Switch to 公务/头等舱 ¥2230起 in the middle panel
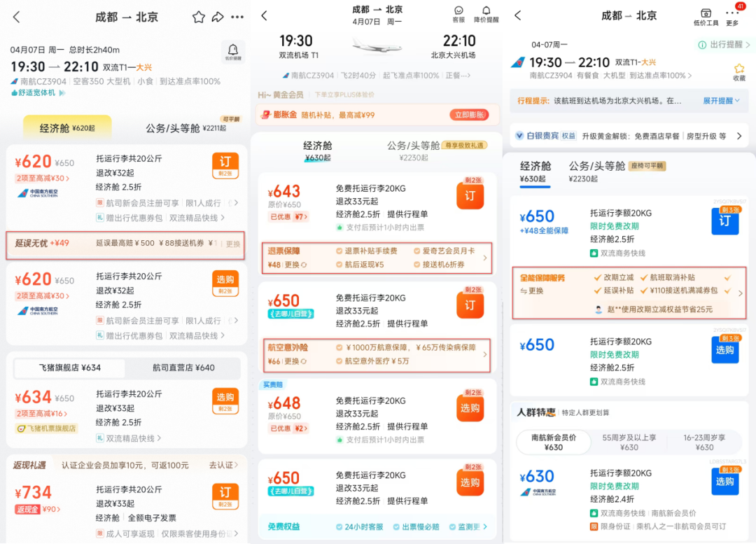The image size is (756, 544). pos(413,151)
